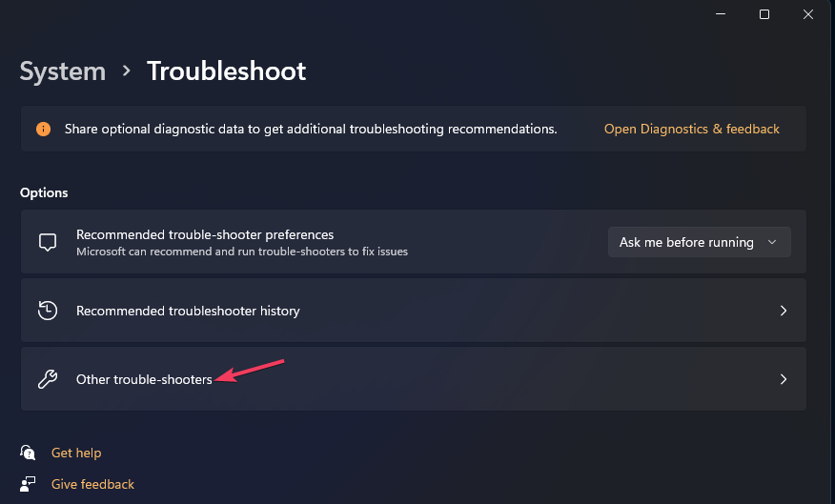
Task: Click the wrench icon for other trouble-shooters
Action: point(48,379)
